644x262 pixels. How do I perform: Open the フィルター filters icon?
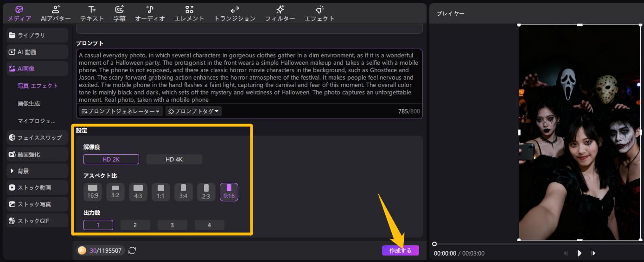[x=280, y=9]
